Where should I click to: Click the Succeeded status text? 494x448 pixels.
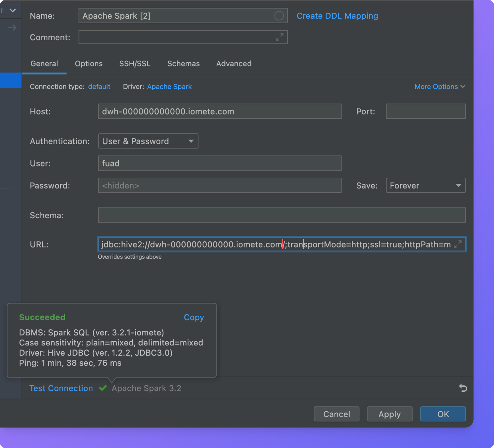pos(42,317)
